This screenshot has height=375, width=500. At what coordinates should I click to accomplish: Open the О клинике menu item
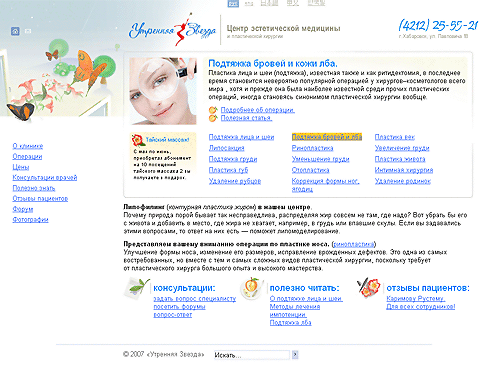pos(28,146)
